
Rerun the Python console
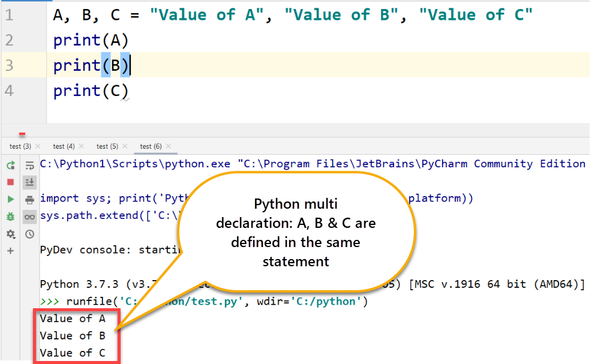pos(11,166)
